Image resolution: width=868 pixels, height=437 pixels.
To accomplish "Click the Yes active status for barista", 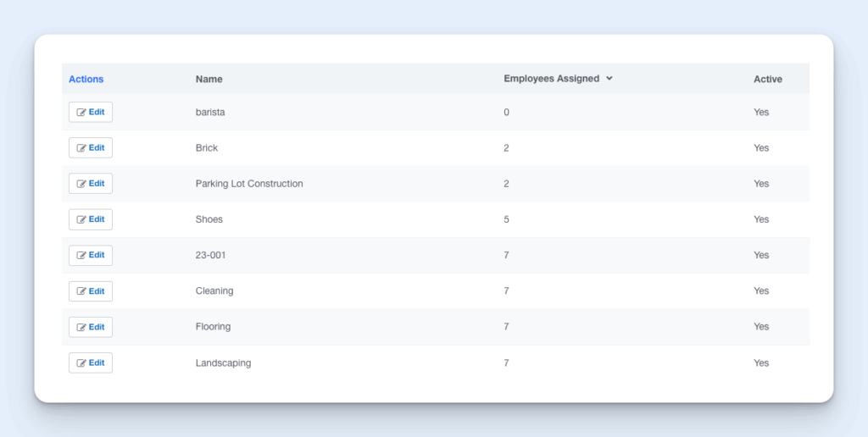I will click(x=760, y=112).
